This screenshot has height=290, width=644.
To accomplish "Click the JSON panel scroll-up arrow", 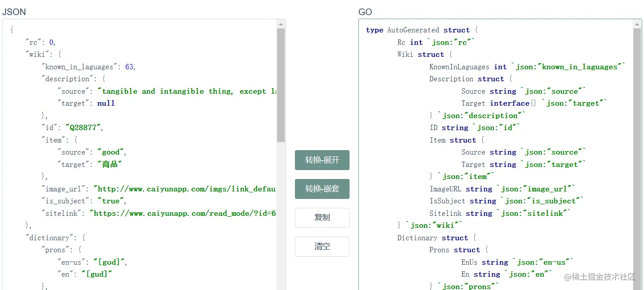I will [281, 24].
